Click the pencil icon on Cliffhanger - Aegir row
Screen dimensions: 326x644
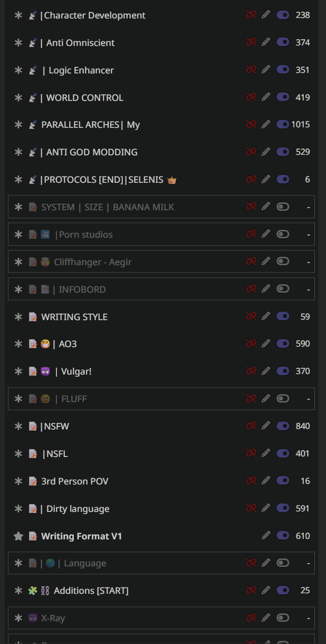click(266, 262)
